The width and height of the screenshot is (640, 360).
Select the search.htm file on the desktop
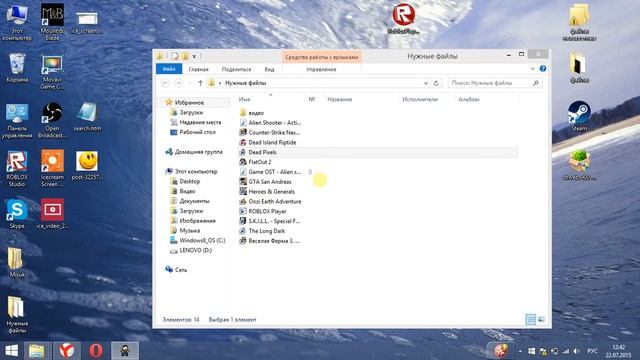click(87, 117)
